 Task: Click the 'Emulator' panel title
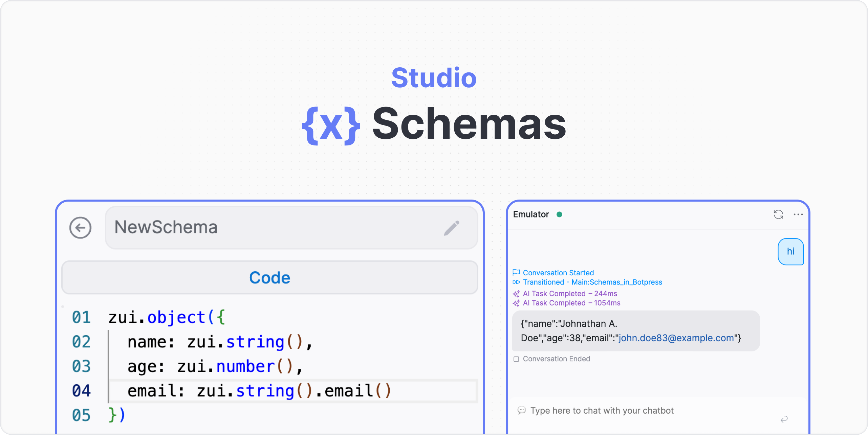tap(531, 214)
